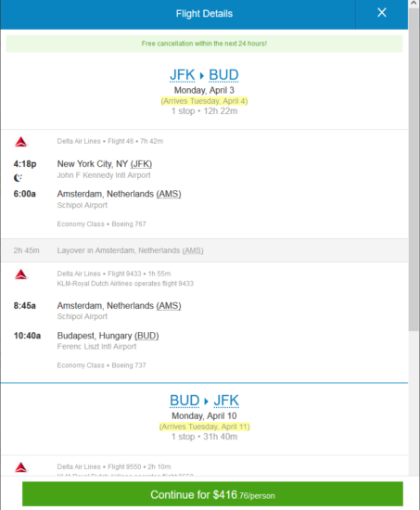Click the scrollbar up arrow
This screenshot has height=510, width=420.
pyautogui.click(x=414, y=4)
